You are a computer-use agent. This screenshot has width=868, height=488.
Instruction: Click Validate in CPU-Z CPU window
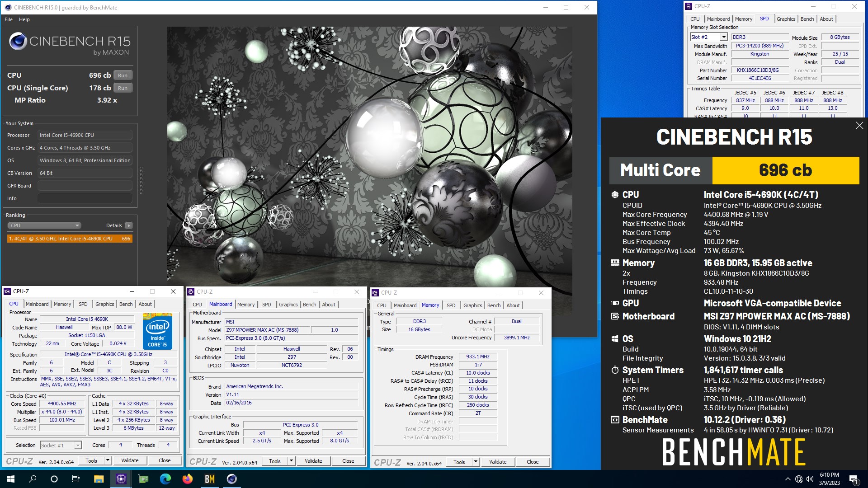click(130, 460)
